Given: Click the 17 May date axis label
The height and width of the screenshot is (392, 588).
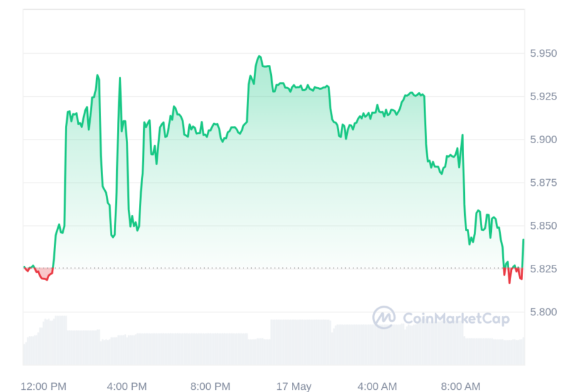Looking at the screenshot, I should [293, 386].
